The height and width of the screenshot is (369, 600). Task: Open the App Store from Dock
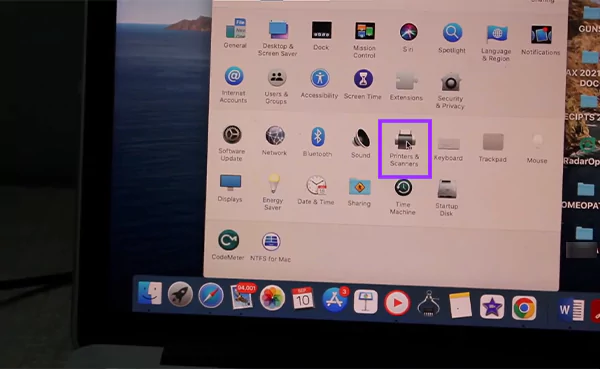[x=334, y=300]
